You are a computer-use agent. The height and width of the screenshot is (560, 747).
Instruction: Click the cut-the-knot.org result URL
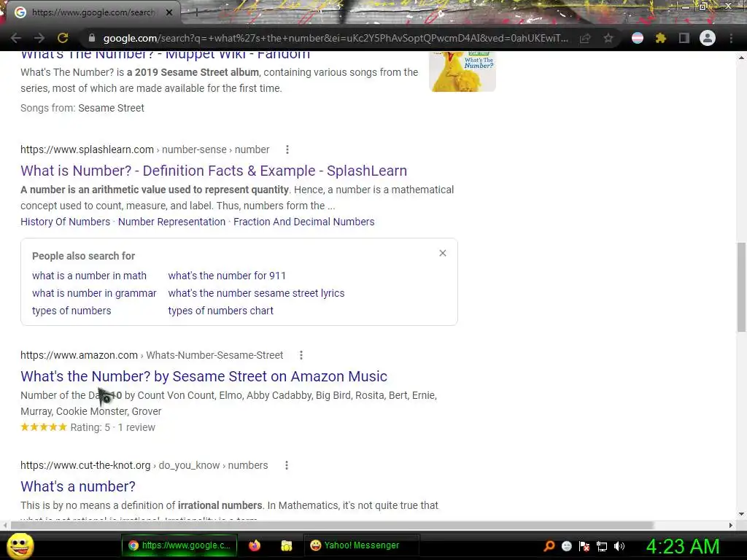(x=144, y=465)
